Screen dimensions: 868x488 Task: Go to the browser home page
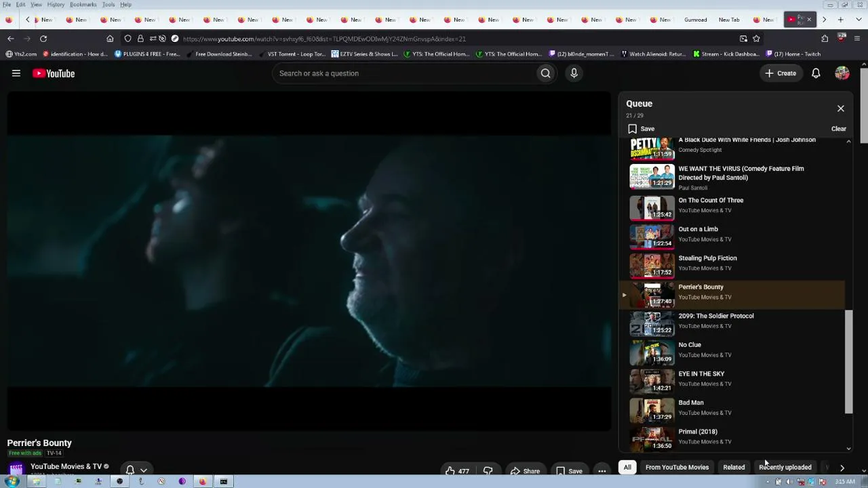(x=110, y=39)
